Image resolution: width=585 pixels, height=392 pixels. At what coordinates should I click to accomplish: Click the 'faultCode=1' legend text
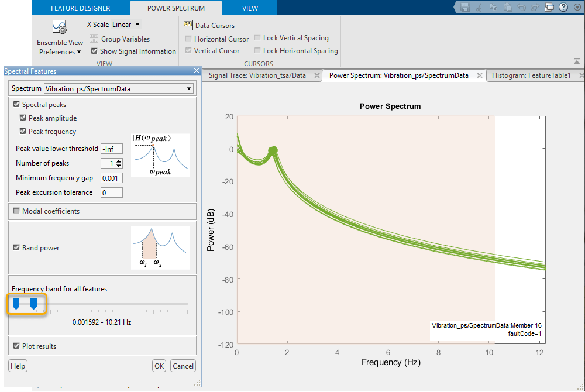(524, 333)
